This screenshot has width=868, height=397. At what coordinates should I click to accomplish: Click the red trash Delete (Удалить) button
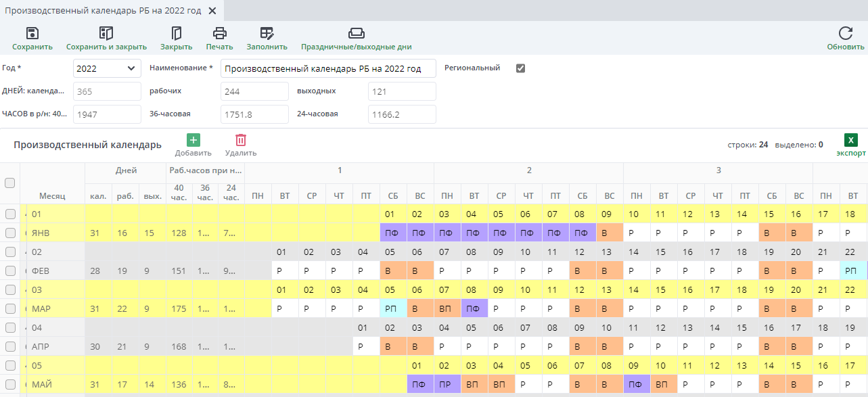click(x=240, y=140)
